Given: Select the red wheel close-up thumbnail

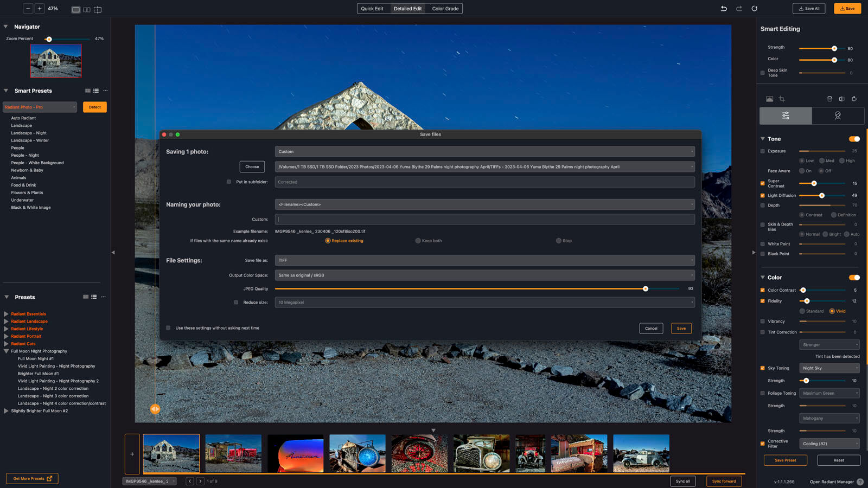Looking at the screenshot, I should pyautogui.click(x=419, y=453).
